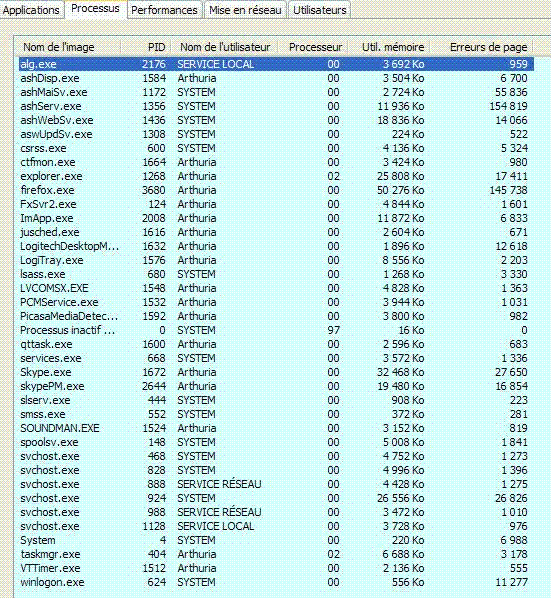Click SERVICE RÉSEAU user for PID 888

(x=219, y=484)
